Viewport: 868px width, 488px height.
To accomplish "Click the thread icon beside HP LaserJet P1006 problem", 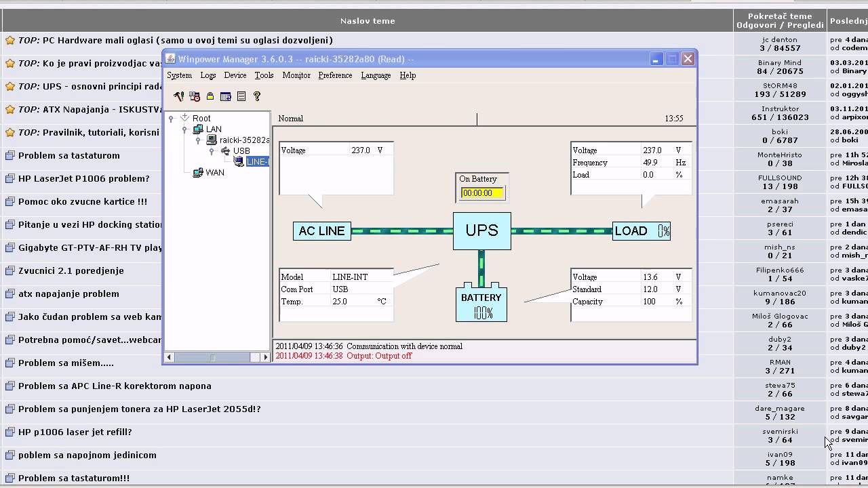I will tap(9, 179).
